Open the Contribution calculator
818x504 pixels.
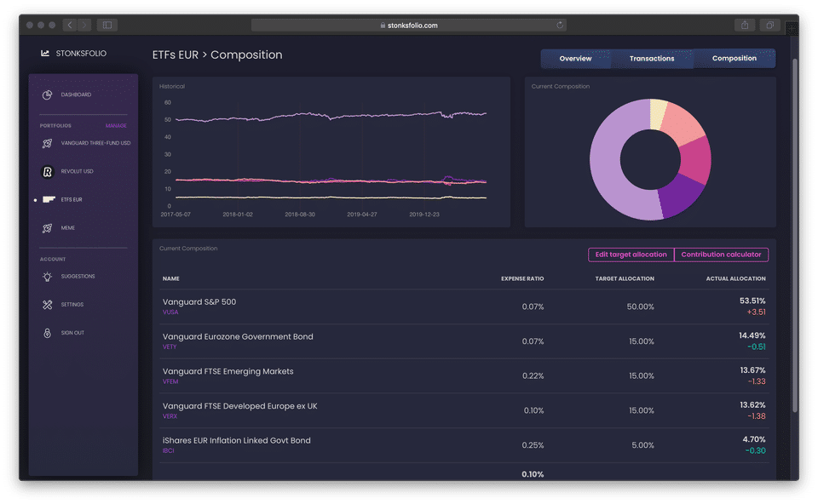pyautogui.click(x=721, y=255)
